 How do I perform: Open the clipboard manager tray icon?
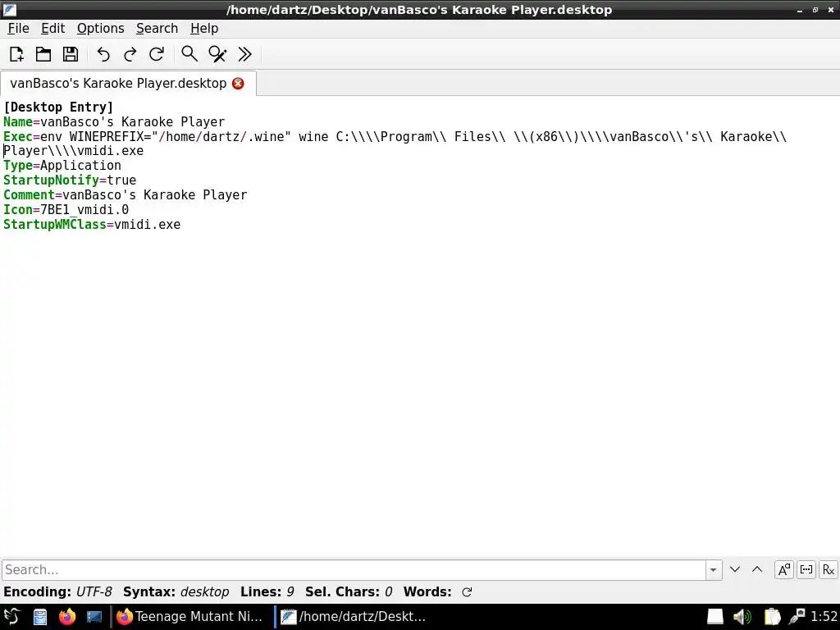pyautogui.click(x=772, y=617)
